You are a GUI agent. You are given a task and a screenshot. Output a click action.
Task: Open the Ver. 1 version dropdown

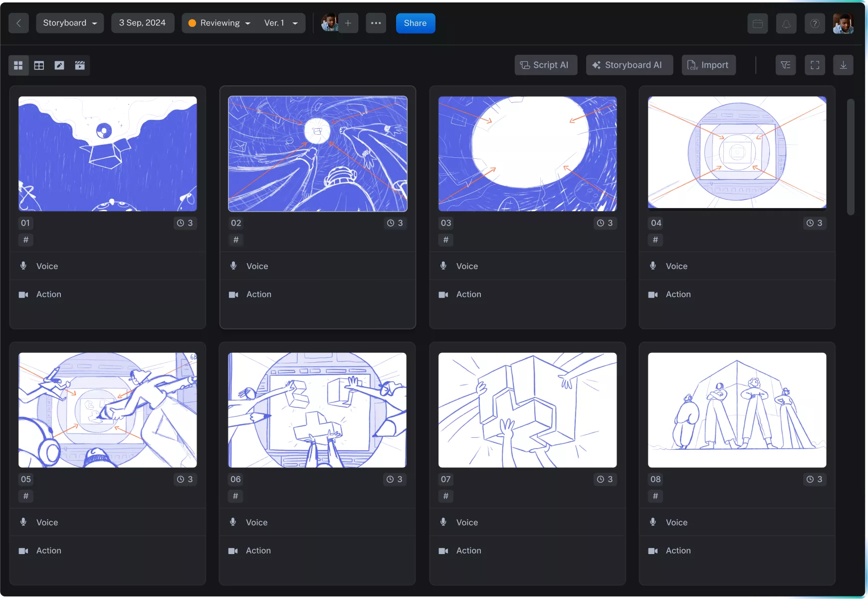(281, 23)
